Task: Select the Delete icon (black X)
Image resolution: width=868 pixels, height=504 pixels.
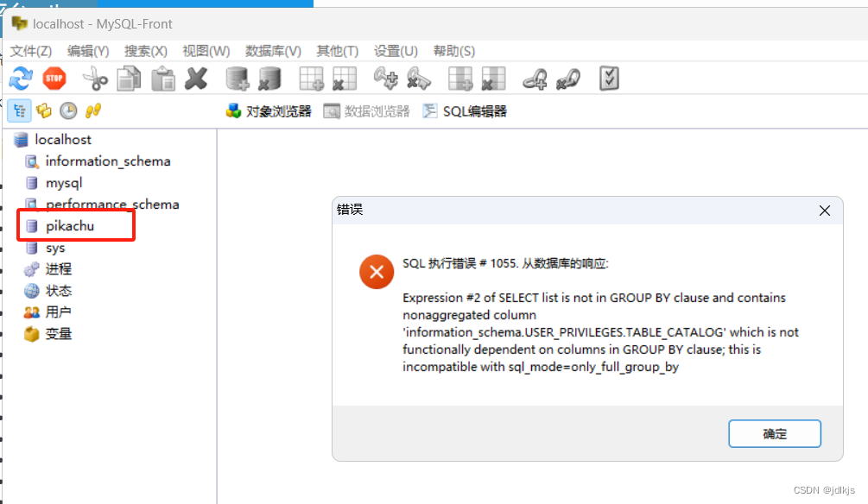Action: point(195,79)
